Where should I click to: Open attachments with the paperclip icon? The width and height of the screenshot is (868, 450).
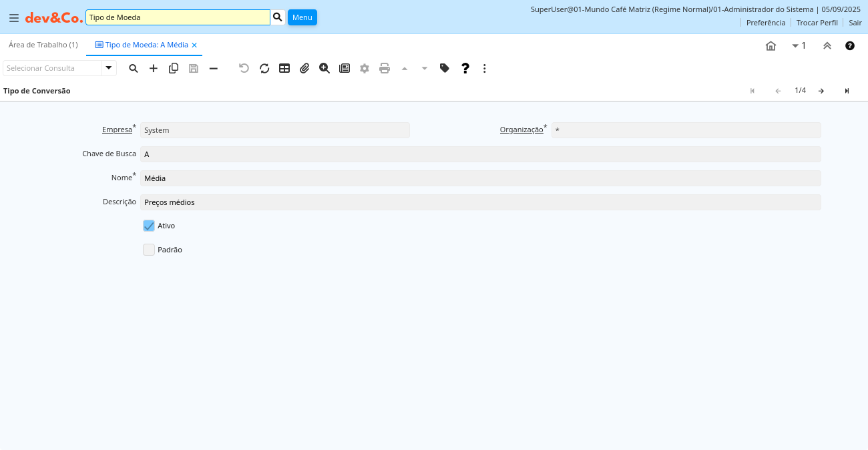point(304,68)
